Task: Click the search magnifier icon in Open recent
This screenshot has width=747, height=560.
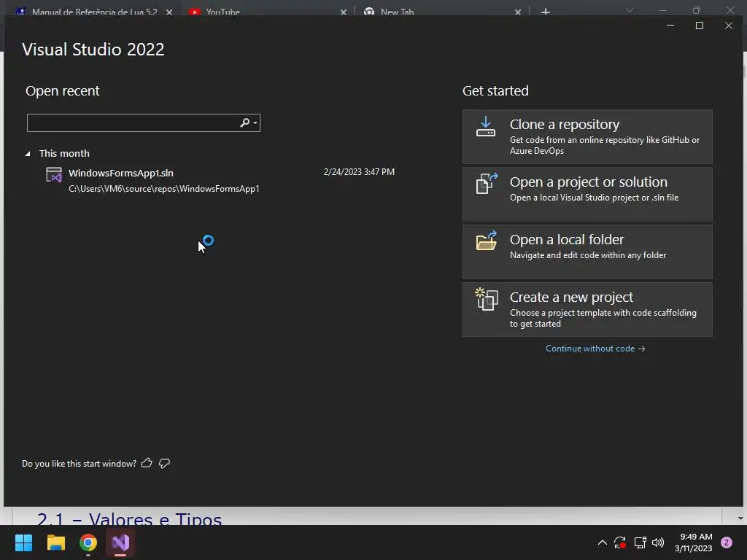Action: (244, 122)
